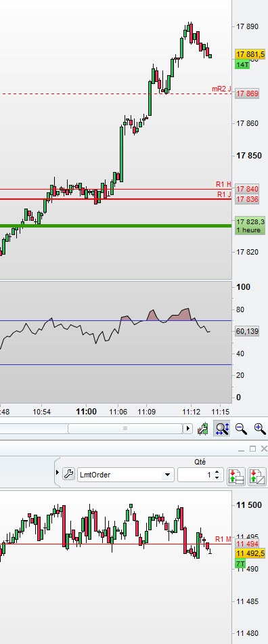The image size is (268, 644).
Task: Increase quantity with the up stepper arrow
Action: point(217,472)
